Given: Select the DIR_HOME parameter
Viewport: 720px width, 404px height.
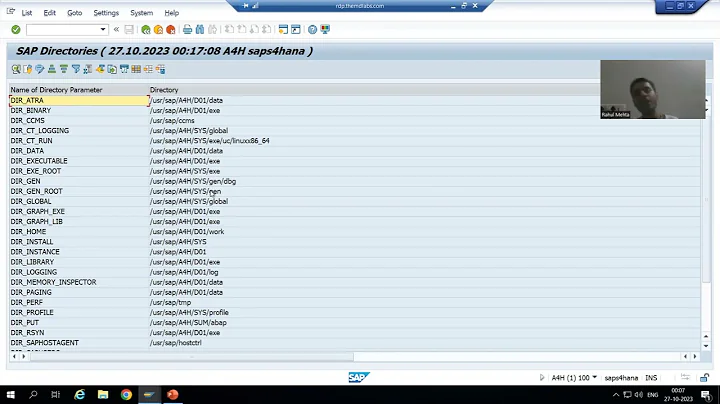Looking at the screenshot, I should tap(28, 231).
